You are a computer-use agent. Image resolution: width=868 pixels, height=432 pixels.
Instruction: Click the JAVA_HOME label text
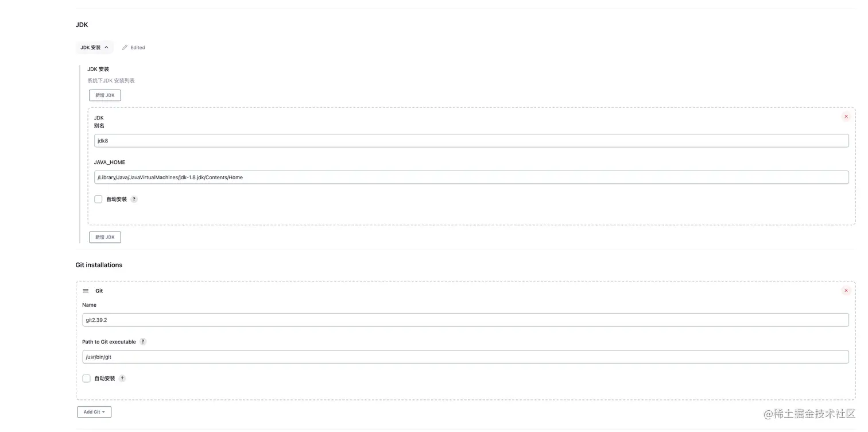tap(110, 163)
